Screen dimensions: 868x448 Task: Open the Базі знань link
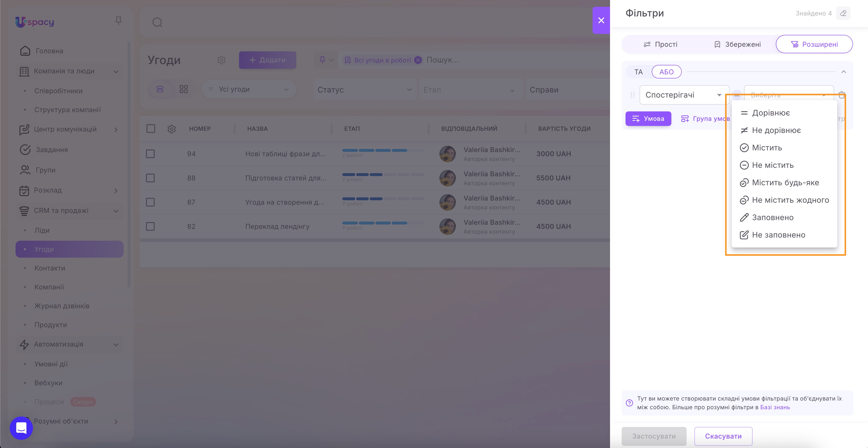pos(775,407)
